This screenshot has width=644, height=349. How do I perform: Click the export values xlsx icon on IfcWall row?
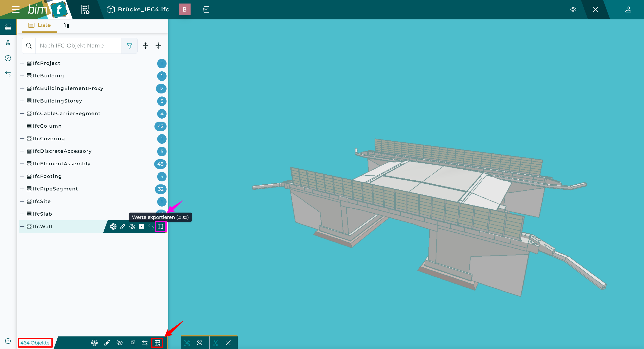(160, 227)
